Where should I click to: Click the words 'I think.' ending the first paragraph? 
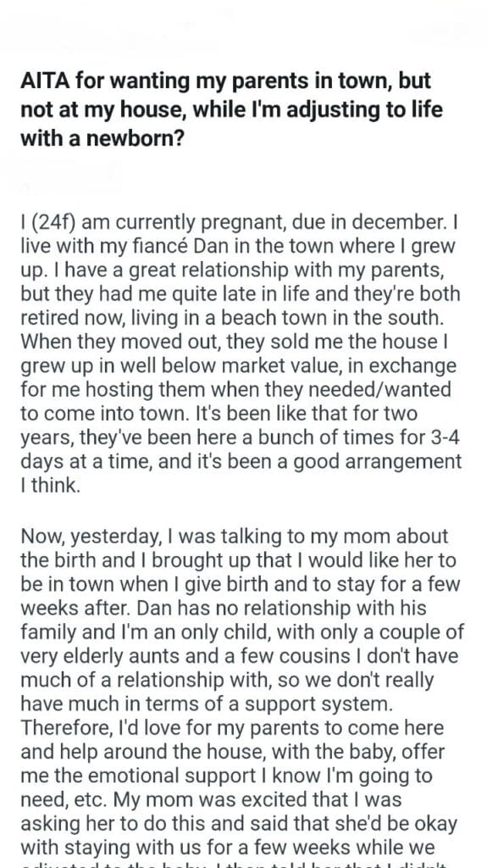click(x=50, y=485)
